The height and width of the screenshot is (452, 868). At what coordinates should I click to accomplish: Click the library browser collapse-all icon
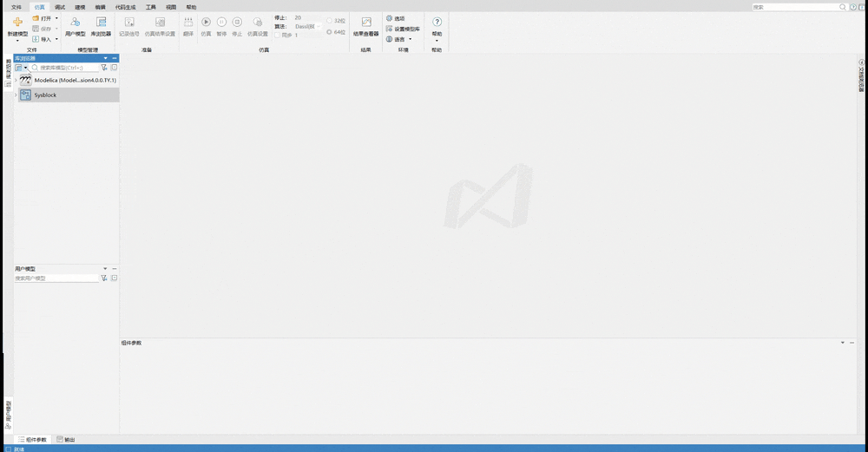[x=114, y=68]
